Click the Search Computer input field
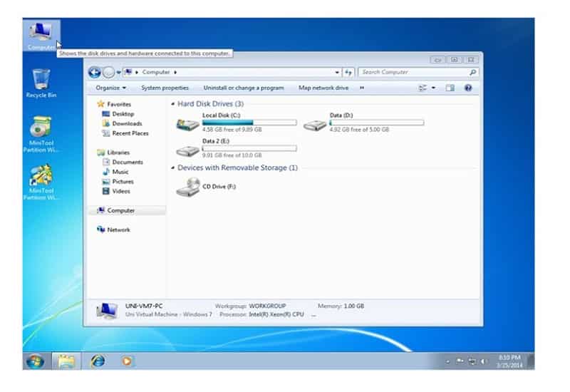The height and width of the screenshot is (392, 570). pyautogui.click(x=413, y=72)
